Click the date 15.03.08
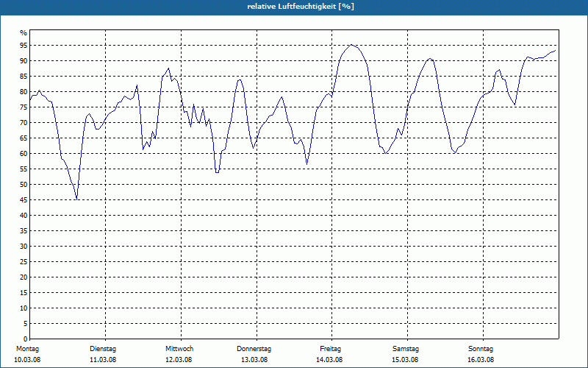This screenshot has height=368, width=588. click(x=405, y=360)
